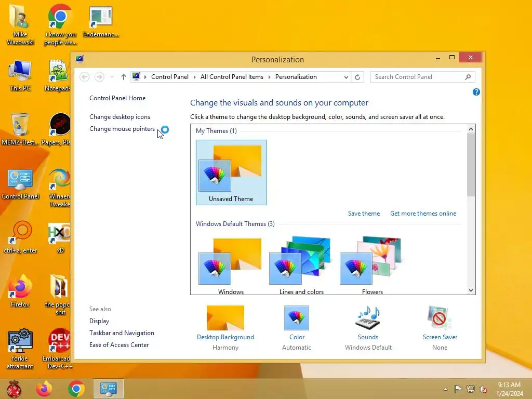Open Taskbar and Navigation link
This screenshot has width=532, height=399.
pyautogui.click(x=122, y=333)
